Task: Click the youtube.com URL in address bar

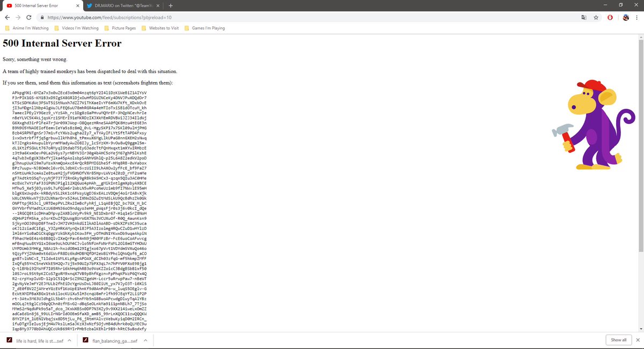Action: (109, 17)
